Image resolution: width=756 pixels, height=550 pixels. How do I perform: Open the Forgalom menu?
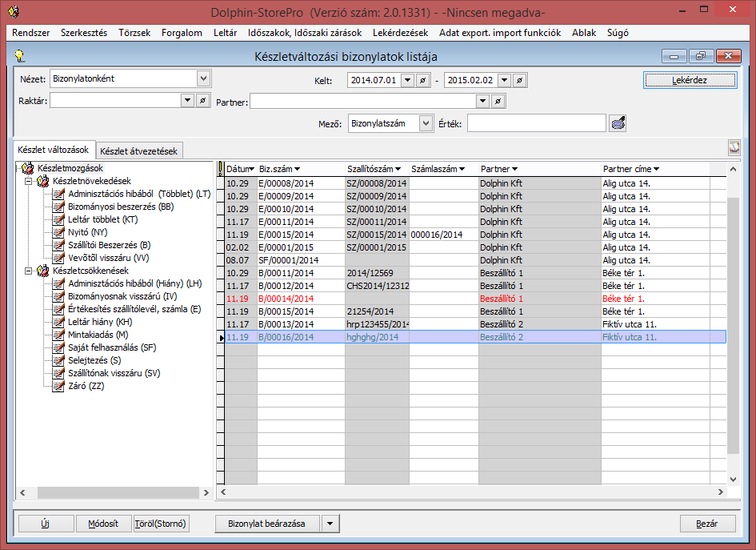pos(182,33)
